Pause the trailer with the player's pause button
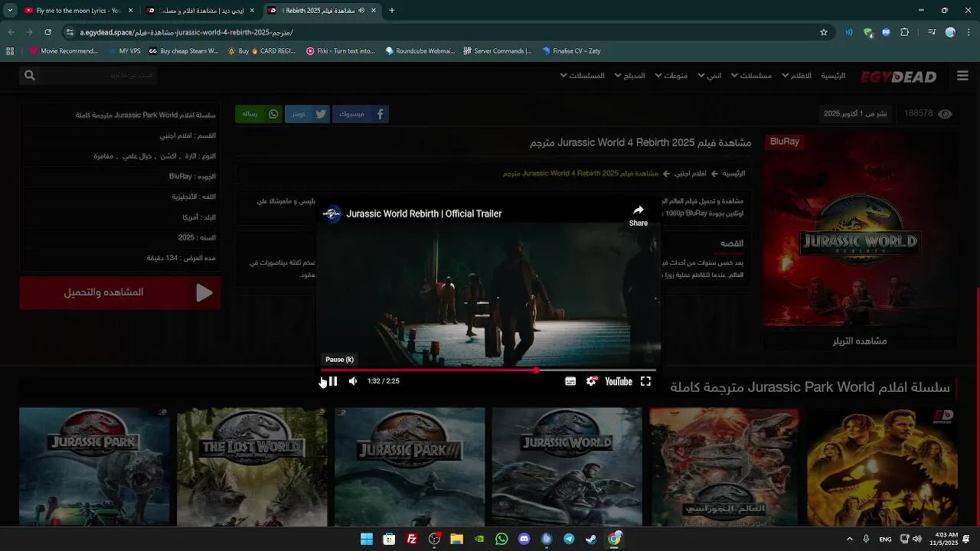The height and width of the screenshot is (551, 980). click(x=332, y=381)
